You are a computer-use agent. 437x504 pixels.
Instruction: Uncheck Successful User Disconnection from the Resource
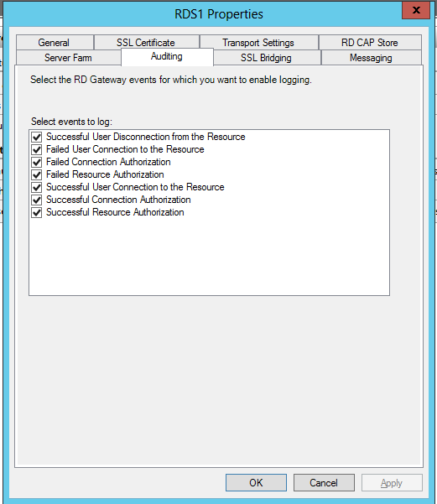[37, 137]
